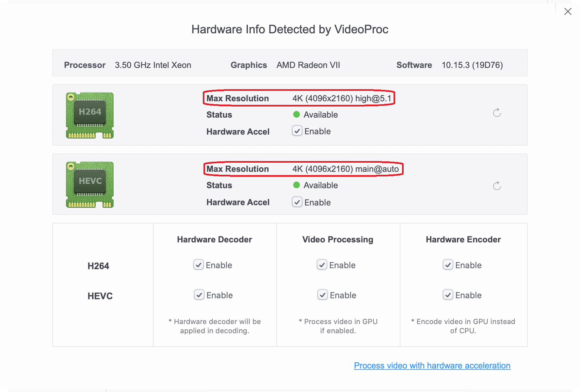580x392 pixels.
Task: Click the H264 Max Resolution value
Action: pos(342,98)
